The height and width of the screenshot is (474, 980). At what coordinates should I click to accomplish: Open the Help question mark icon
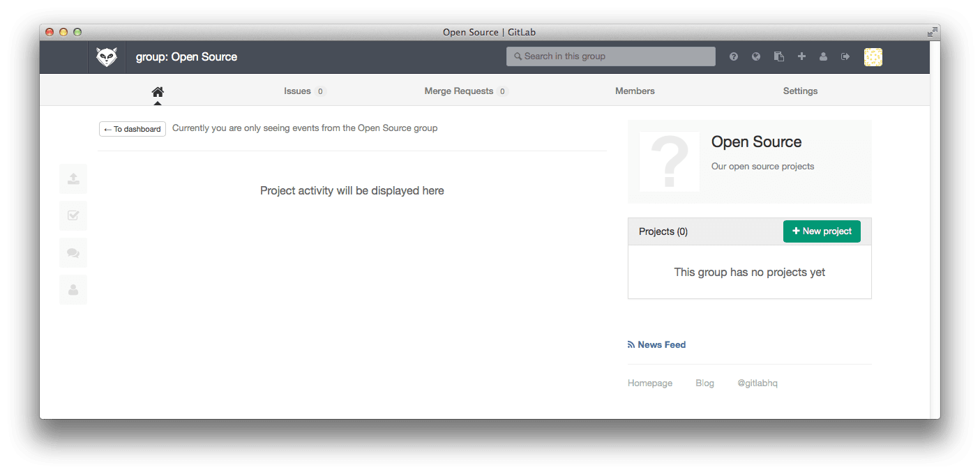[x=734, y=56]
